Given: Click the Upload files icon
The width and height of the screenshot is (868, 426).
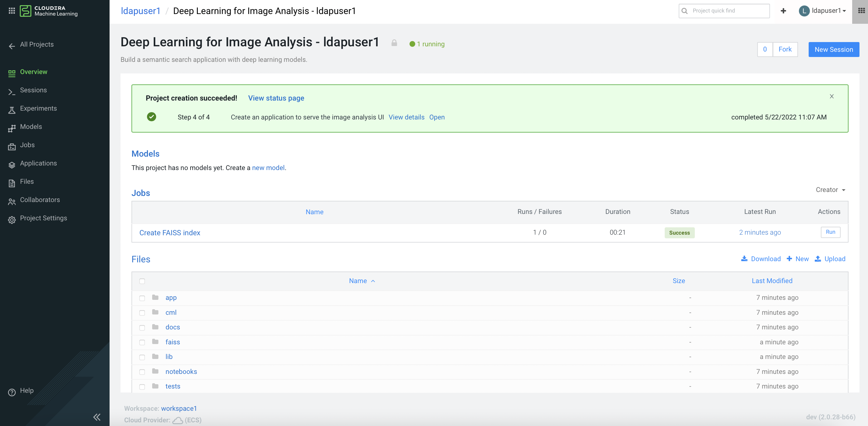Looking at the screenshot, I should point(817,259).
